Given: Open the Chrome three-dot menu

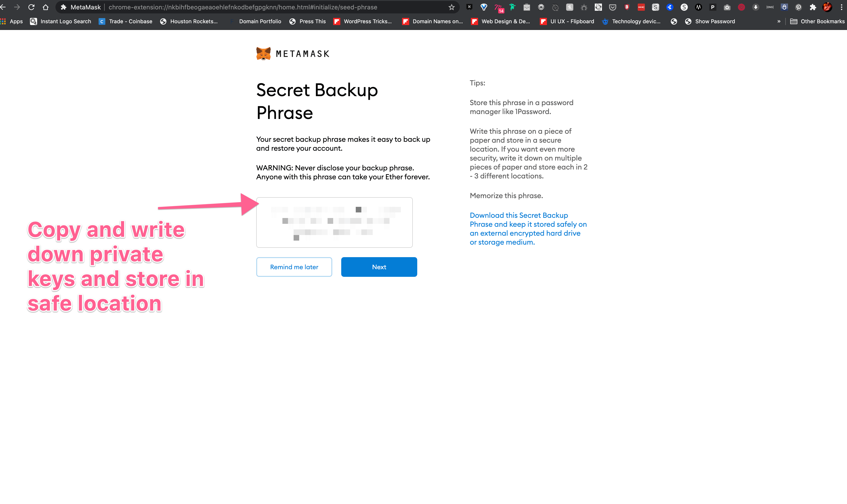Looking at the screenshot, I should (842, 7).
